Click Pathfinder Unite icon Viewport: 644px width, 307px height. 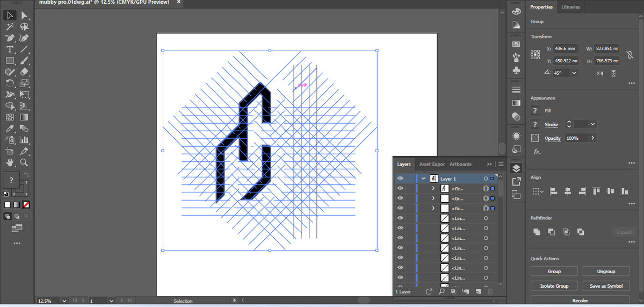click(537, 232)
